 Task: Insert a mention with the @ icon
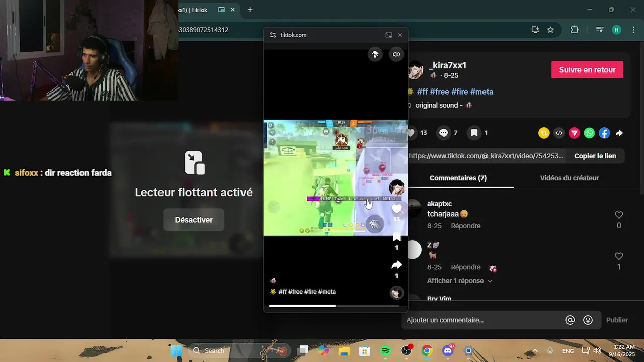pos(570,320)
